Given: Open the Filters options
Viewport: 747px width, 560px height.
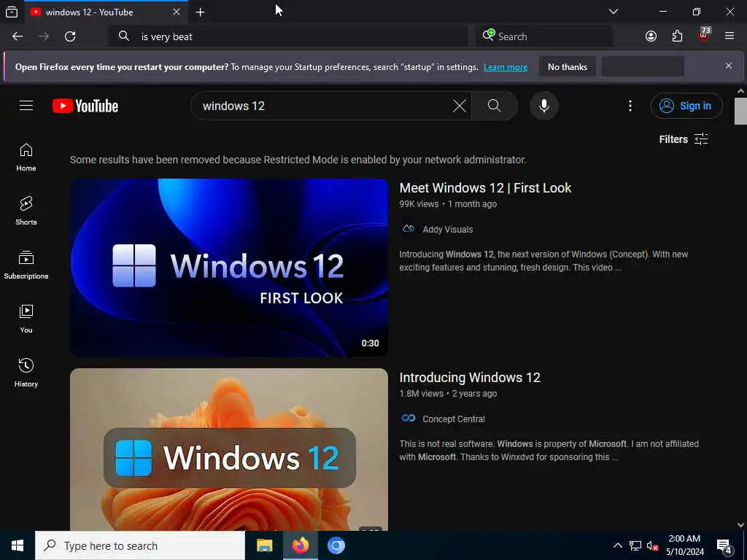Looking at the screenshot, I should [683, 139].
